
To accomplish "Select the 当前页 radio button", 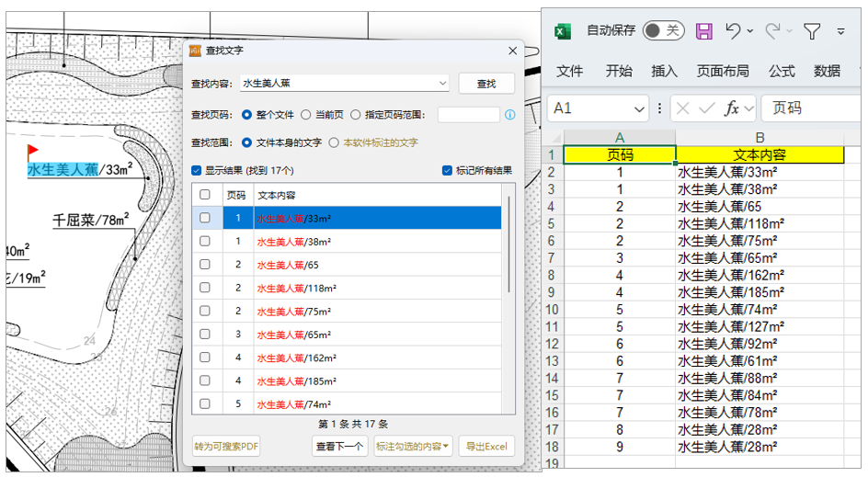I will coord(306,115).
